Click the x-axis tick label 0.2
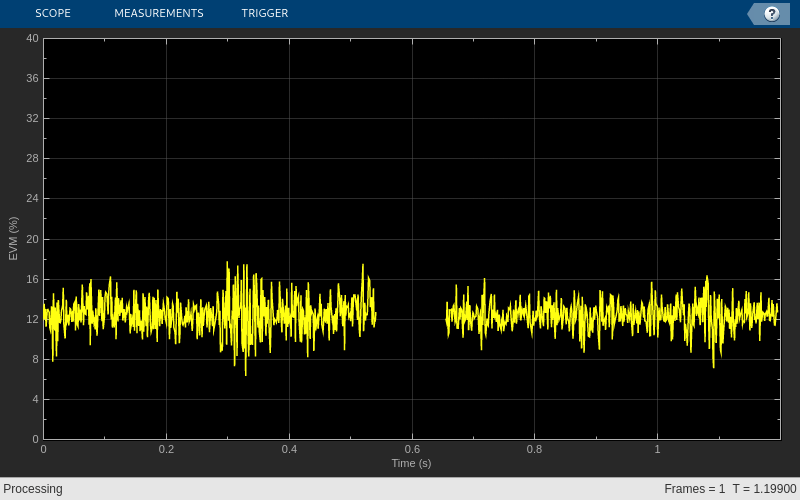The height and width of the screenshot is (500, 800). point(166,449)
